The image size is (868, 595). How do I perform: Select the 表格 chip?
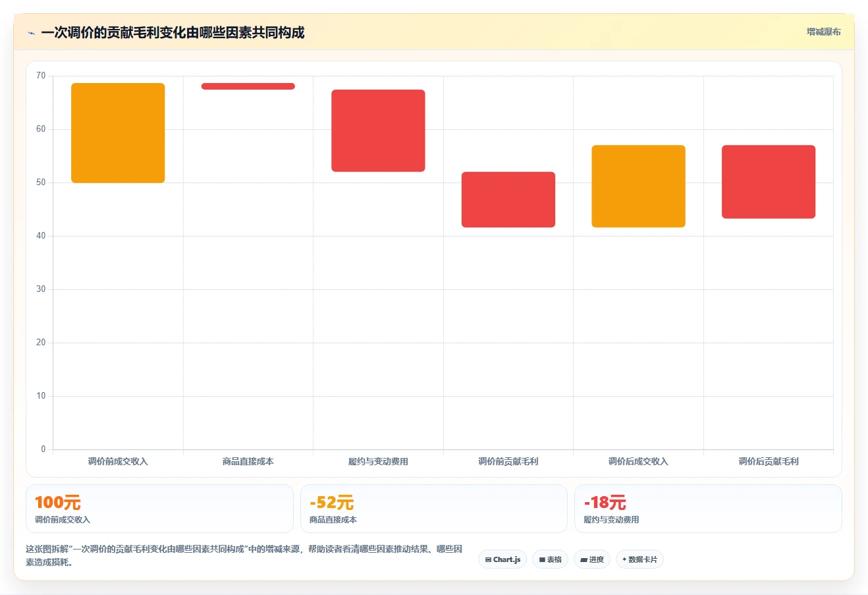click(550, 559)
